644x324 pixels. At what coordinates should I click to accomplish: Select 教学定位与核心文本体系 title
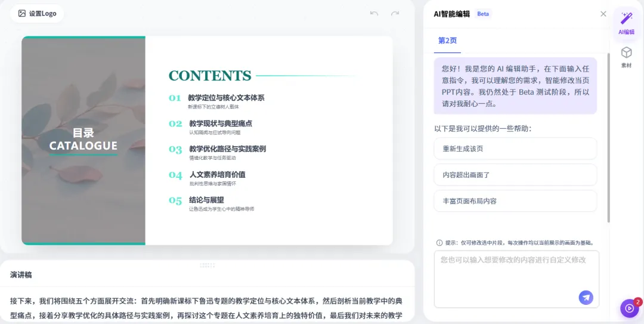[x=227, y=98]
